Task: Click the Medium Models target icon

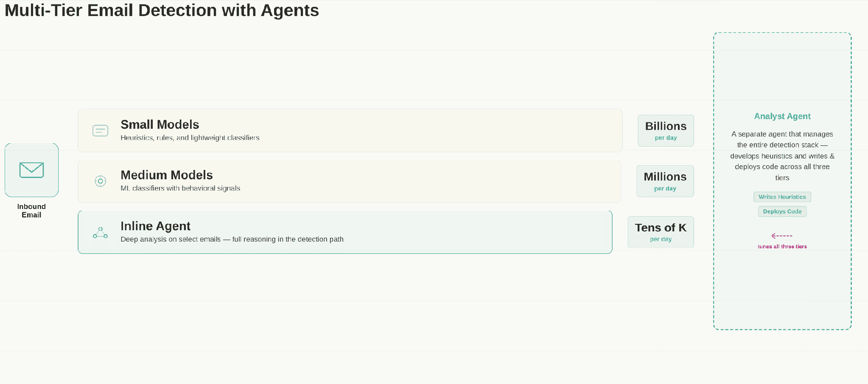Action: click(100, 181)
